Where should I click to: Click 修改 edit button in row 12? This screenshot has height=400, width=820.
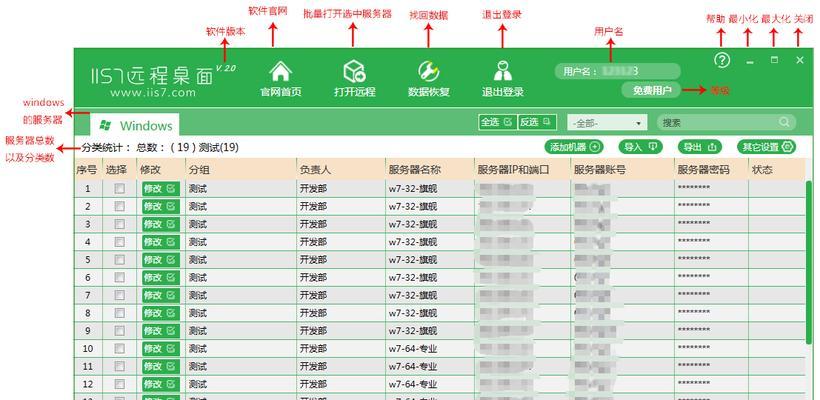(x=161, y=384)
